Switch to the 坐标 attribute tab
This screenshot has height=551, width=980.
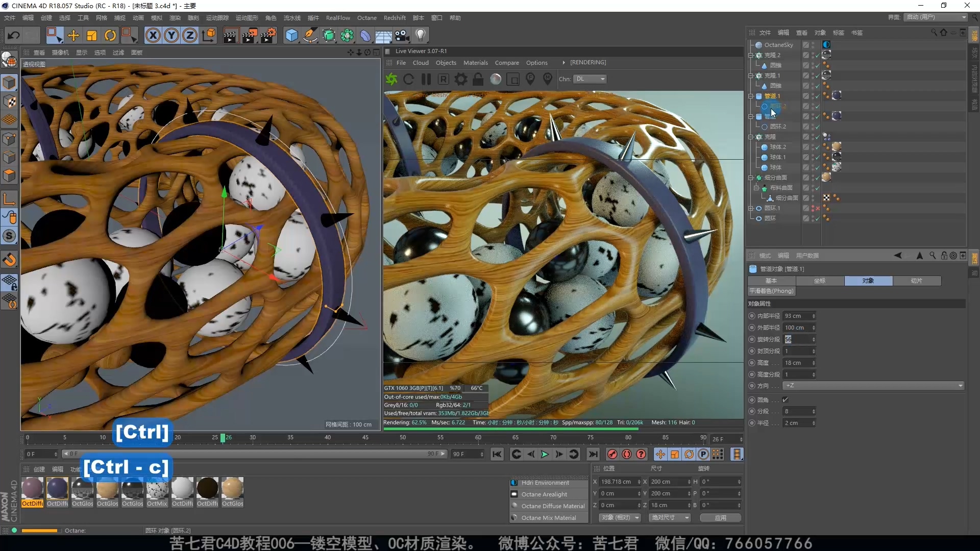click(x=820, y=281)
